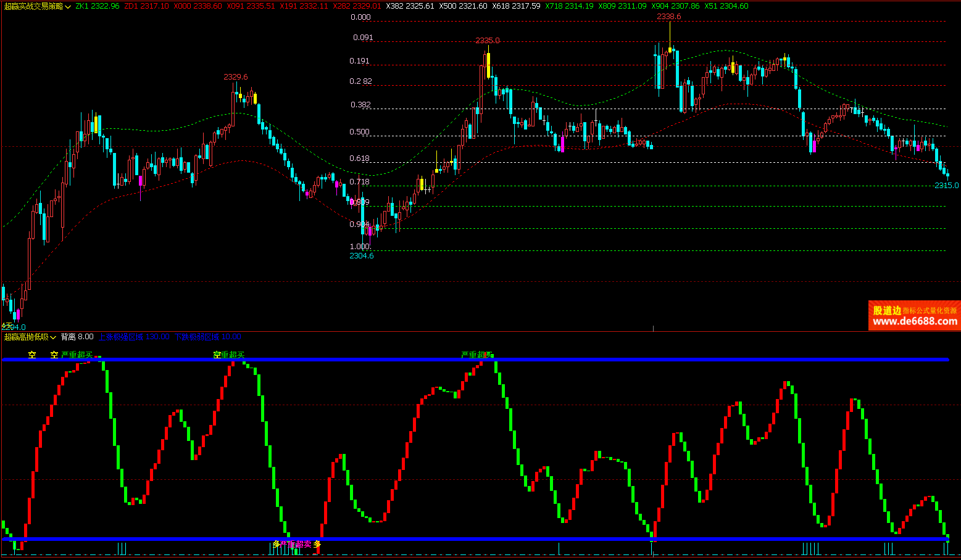Click the 超赢实战交易策略 indicator name
961x560 pixels.
33,6
